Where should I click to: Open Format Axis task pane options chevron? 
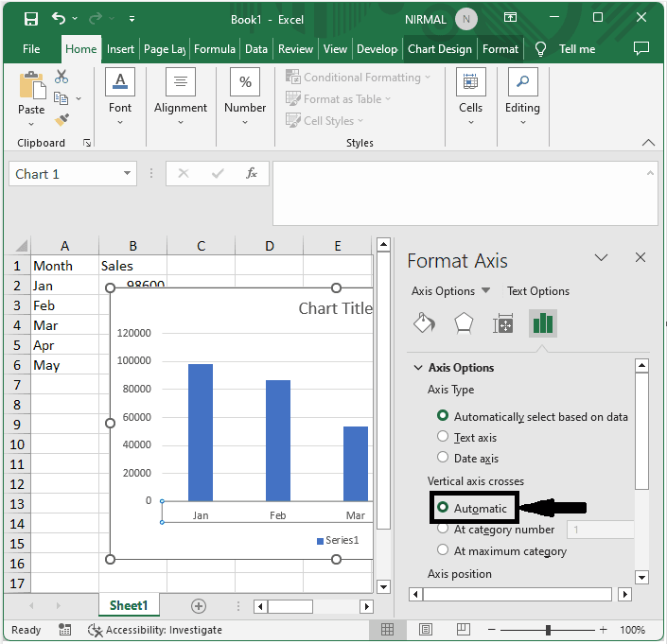[x=601, y=257]
